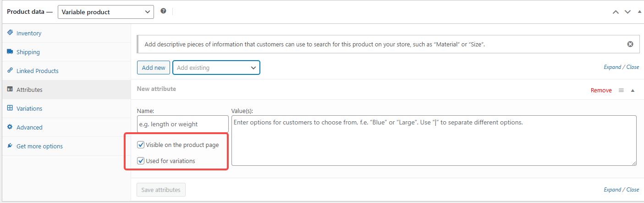Click the drag handle of New attribute
The height and width of the screenshot is (203, 644).
point(621,90)
